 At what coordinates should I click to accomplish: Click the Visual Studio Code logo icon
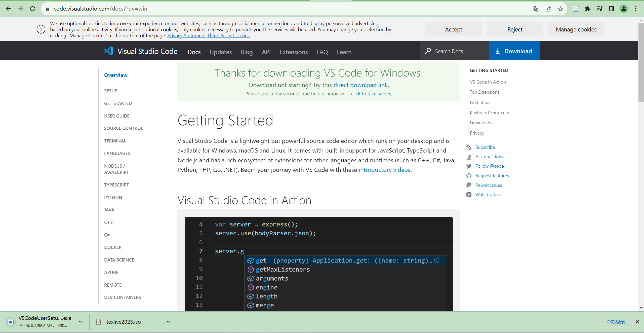(108, 51)
